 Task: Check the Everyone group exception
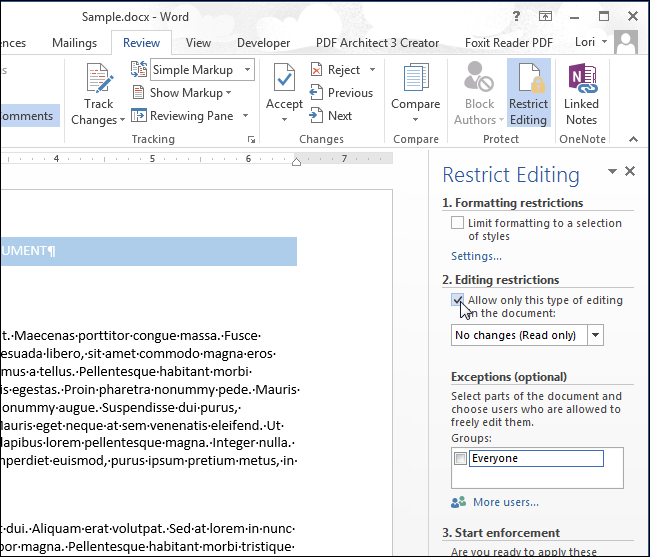click(x=460, y=458)
